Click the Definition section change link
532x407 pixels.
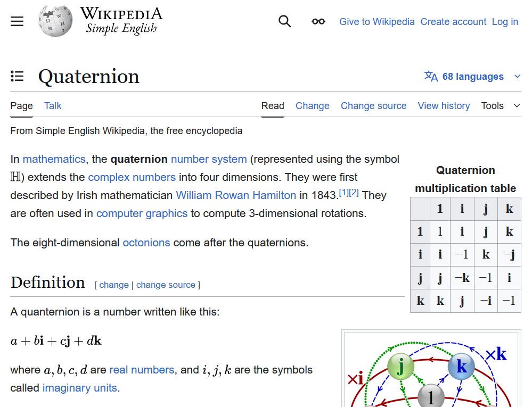[113, 285]
